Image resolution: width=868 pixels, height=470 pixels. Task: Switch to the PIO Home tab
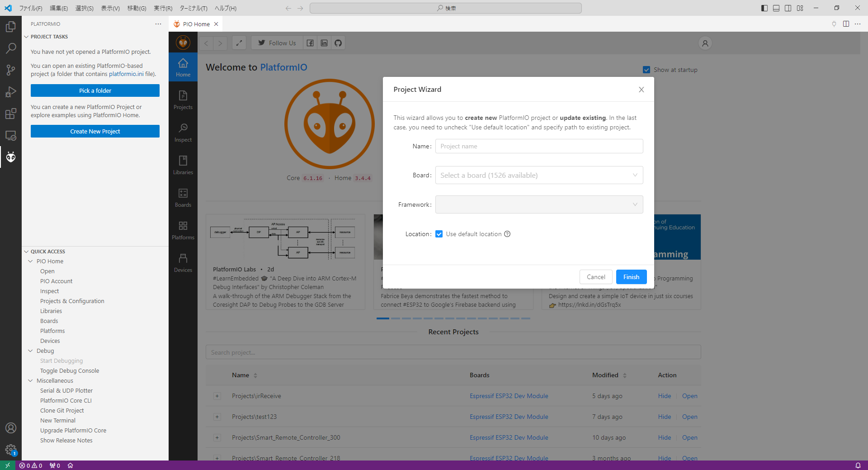196,24
